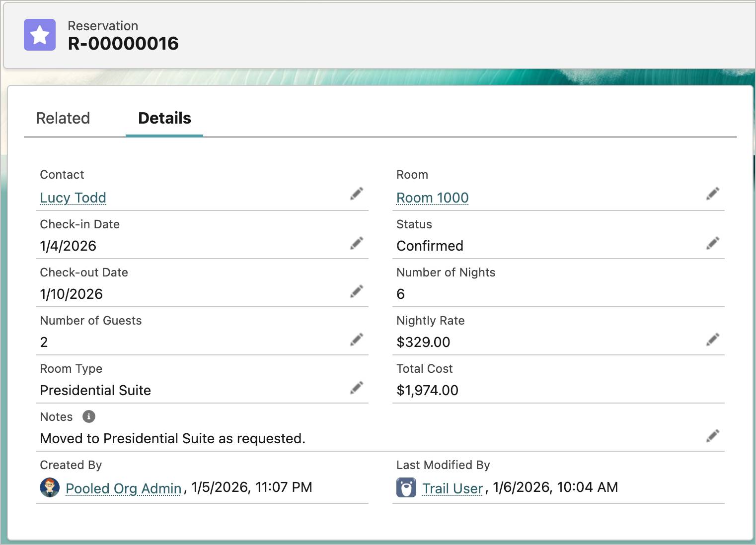Click Trail User bear avatar
Screen dimensions: 756x545
[x=406, y=487]
